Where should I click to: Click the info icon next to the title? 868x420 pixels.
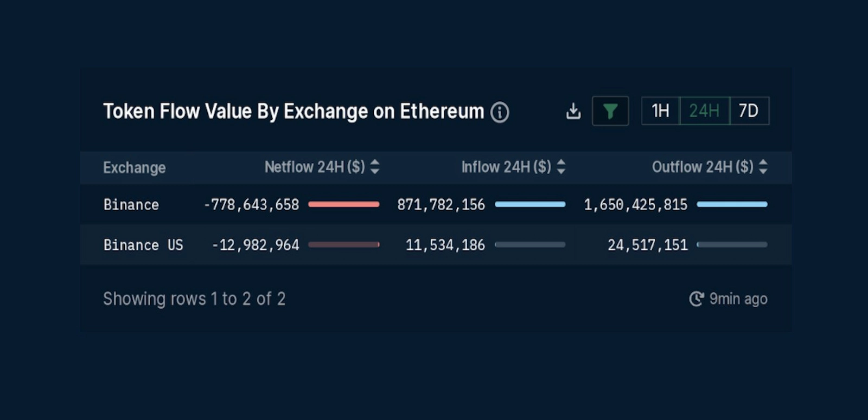[500, 113]
